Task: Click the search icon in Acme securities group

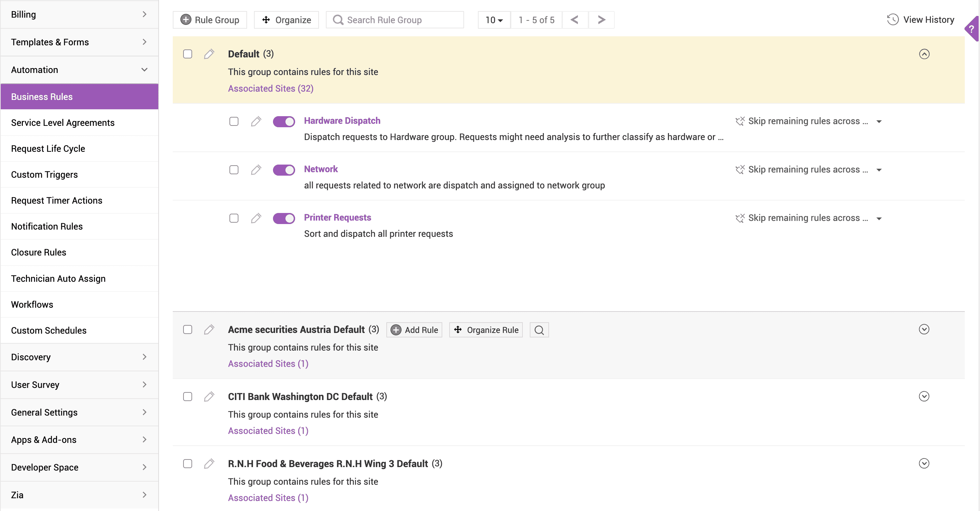Action: (539, 330)
